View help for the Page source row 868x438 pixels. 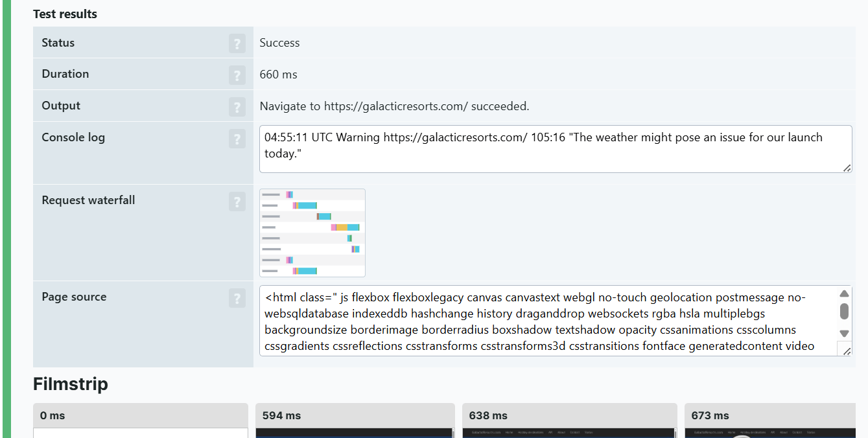coord(237,298)
